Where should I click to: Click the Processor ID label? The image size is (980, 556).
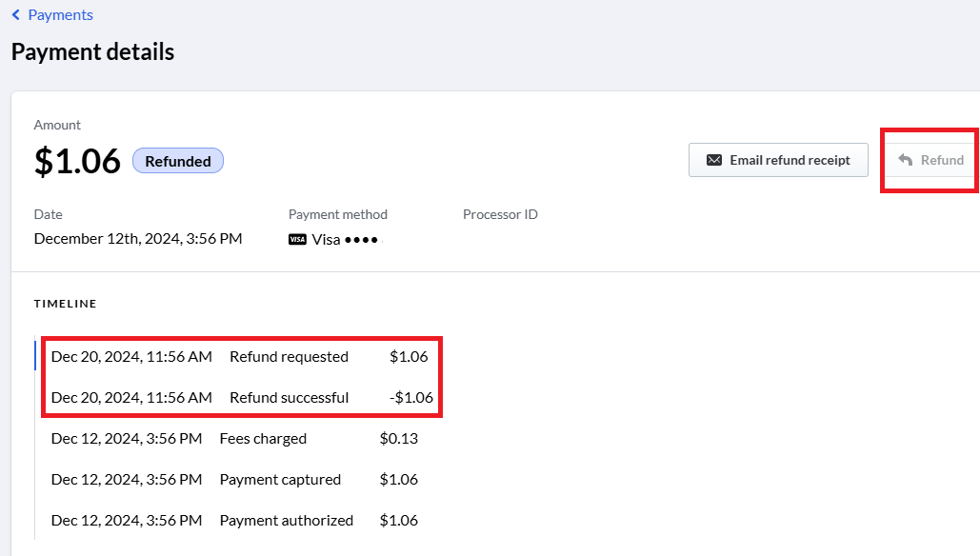(x=500, y=214)
